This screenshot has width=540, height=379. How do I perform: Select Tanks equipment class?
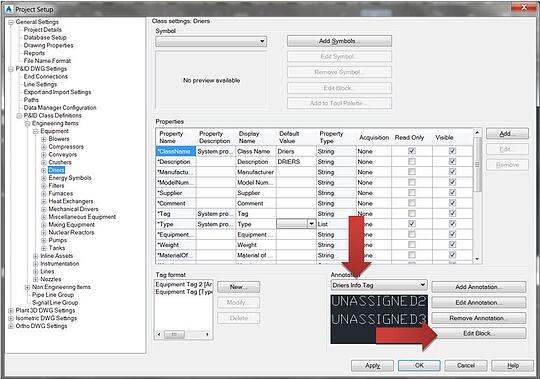(x=57, y=248)
